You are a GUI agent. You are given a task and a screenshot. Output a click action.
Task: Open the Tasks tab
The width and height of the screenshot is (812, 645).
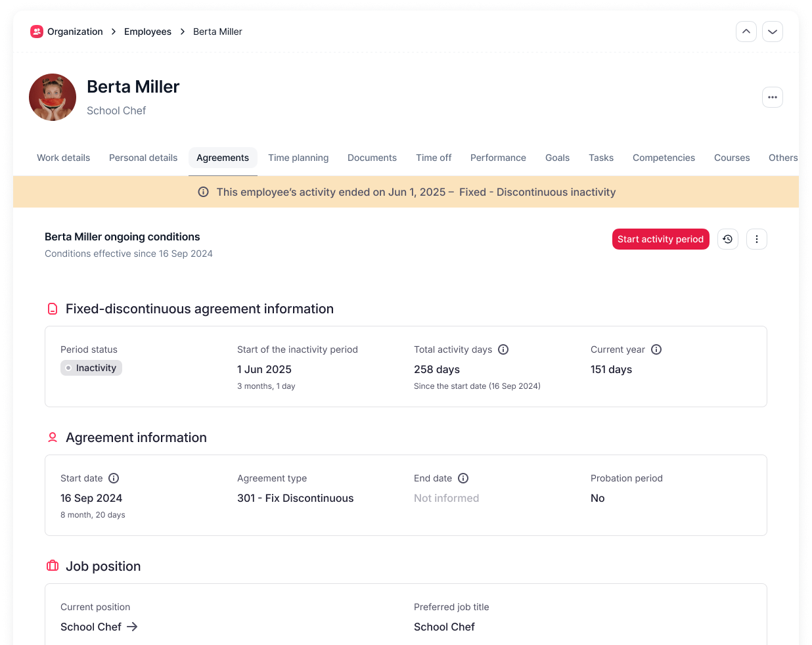pos(601,158)
